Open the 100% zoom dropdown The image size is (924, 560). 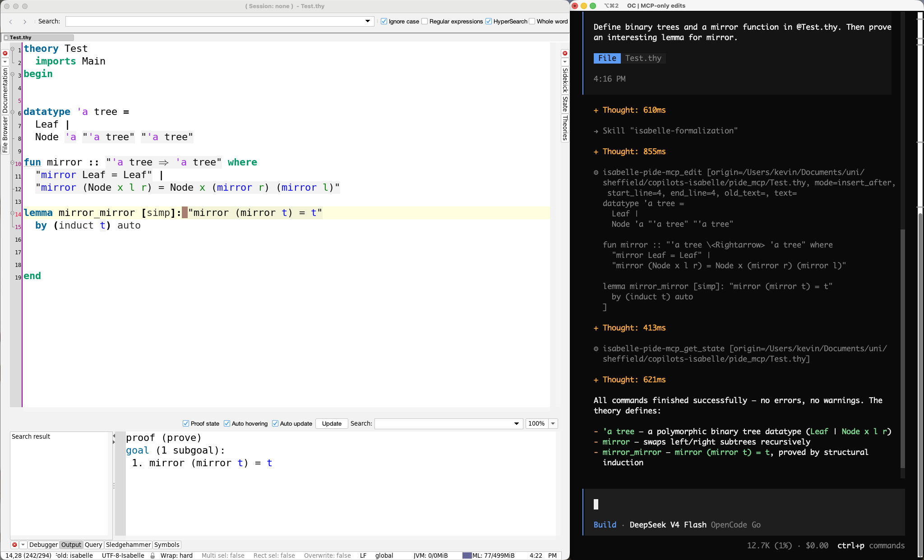click(x=553, y=423)
